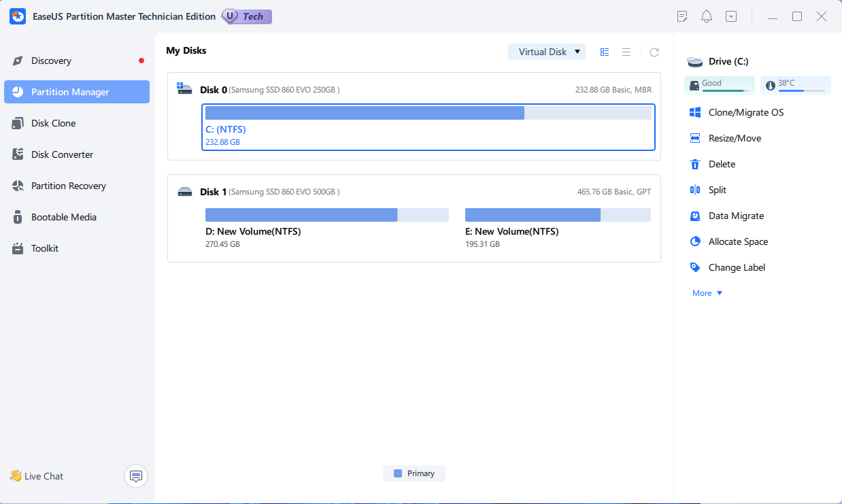The image size is (842, 504).
Task: Click the refresh disks icon
Action: click(x=654, y=52)
